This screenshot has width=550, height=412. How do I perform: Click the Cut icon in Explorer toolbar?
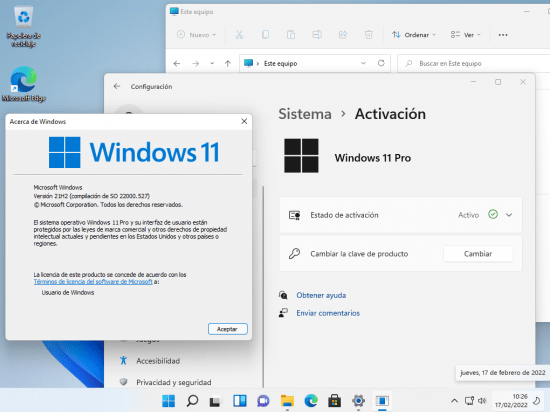pyautogui.click(x=239, y=34)
